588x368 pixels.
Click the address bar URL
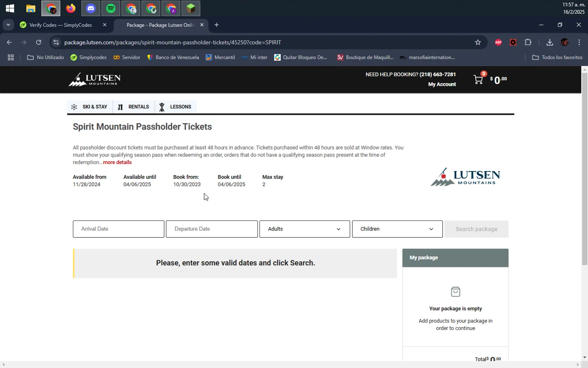pyautogui.click(x=172, y=42)
